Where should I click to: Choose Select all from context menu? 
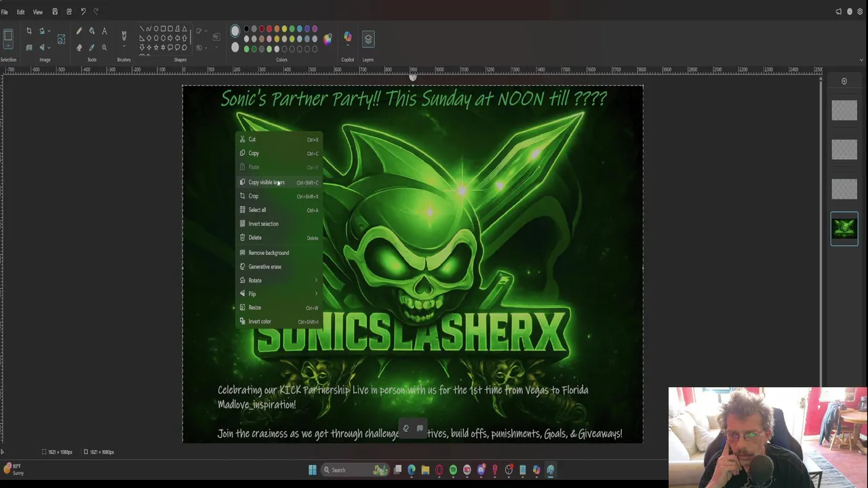pos(279,210)
